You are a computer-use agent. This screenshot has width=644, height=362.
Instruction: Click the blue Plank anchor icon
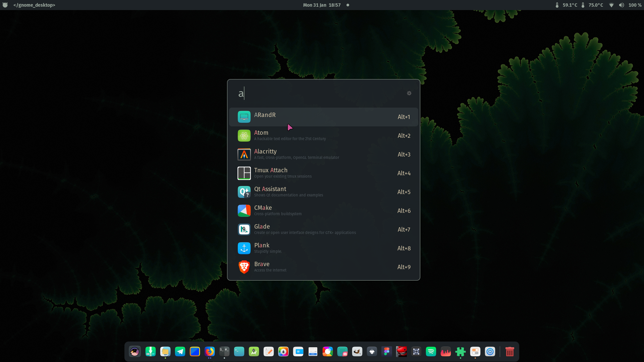click(244, 248)
